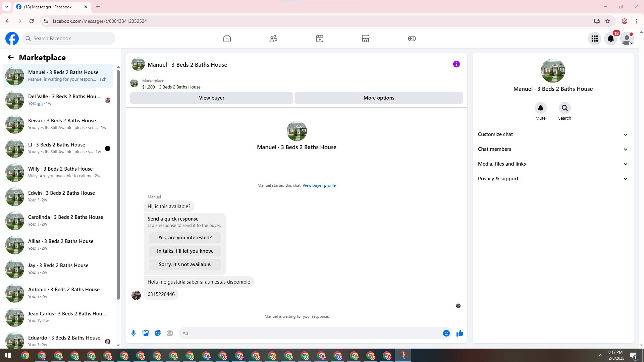
Task: Expand Media, files and links section
Action: (x=553, y=164)
